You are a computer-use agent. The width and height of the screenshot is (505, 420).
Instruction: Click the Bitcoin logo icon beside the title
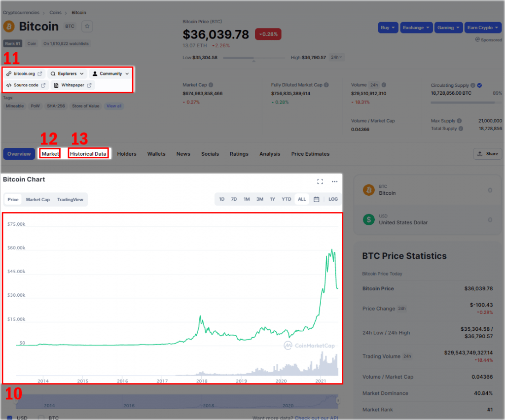[9, 27]
